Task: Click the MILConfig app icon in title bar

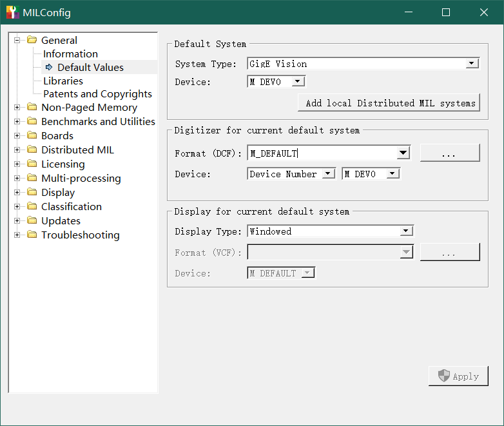Action: point(12,12)
